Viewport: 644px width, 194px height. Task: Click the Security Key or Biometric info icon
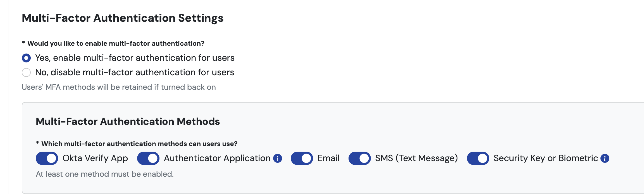point(605,158)
